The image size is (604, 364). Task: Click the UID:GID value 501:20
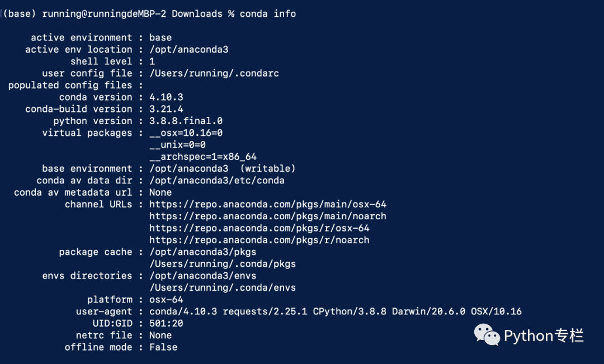(166, 323)
